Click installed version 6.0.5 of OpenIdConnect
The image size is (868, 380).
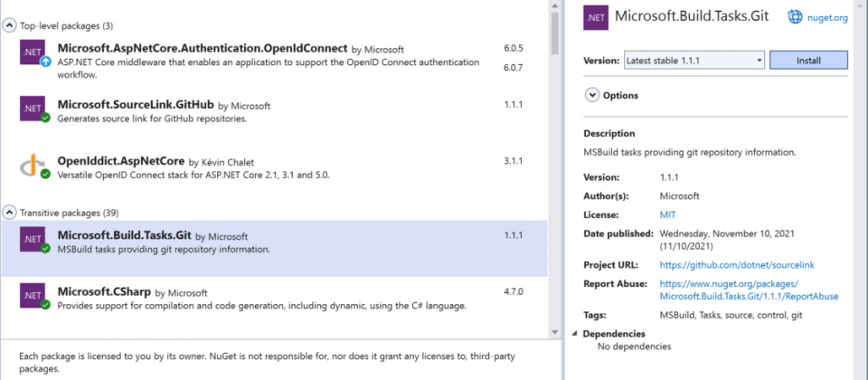point(514,48)
